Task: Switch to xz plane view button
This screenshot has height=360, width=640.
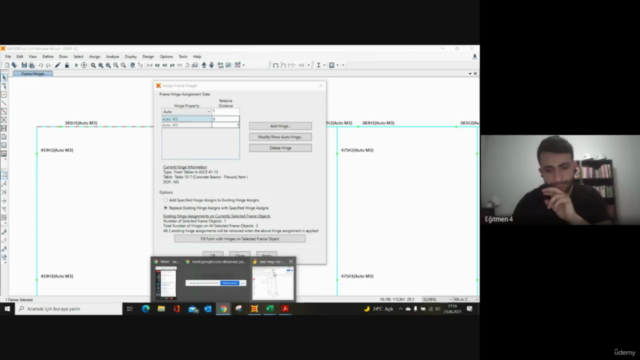Action: click(x=164, y=65)
